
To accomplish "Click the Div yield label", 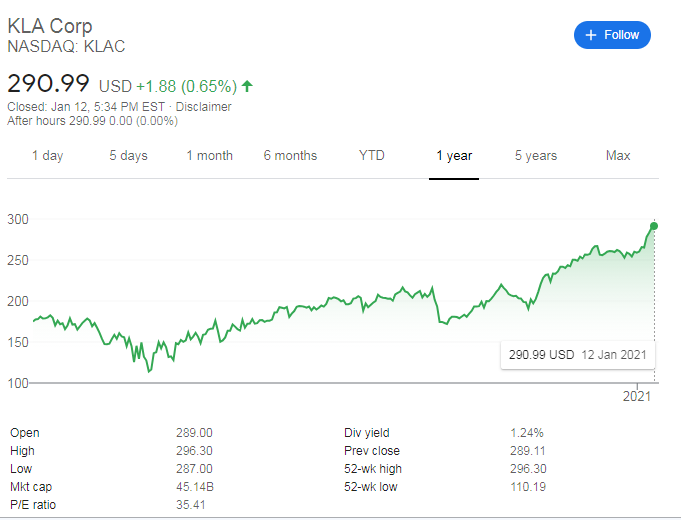I will [367, 433].
